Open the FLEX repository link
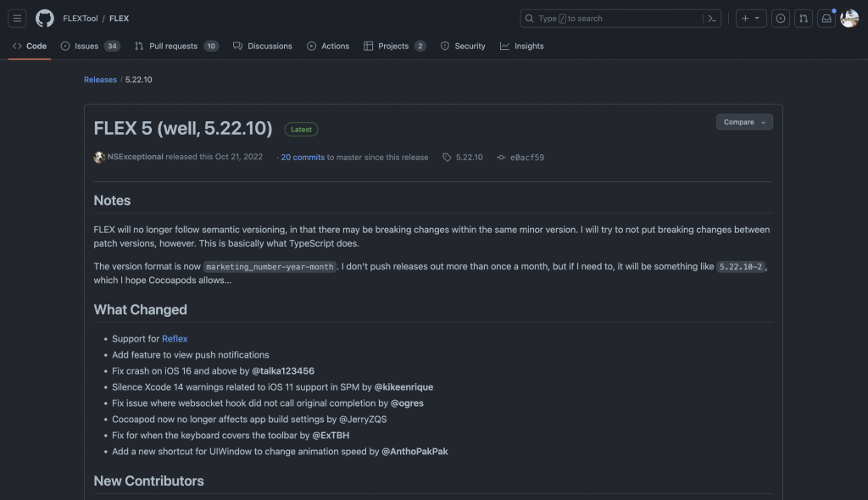Viewport: 868px width, 500px height. coord(119,19)
